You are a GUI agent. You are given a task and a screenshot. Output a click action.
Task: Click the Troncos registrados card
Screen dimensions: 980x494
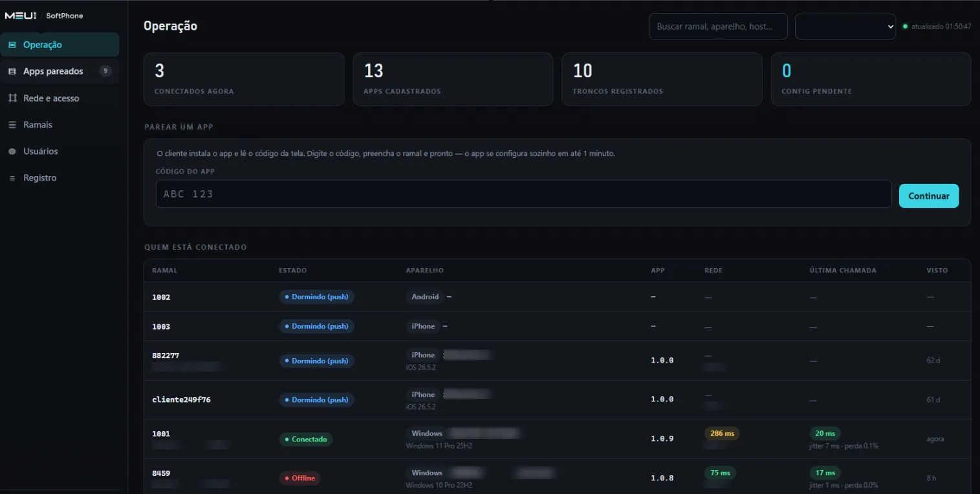(662, 79)
